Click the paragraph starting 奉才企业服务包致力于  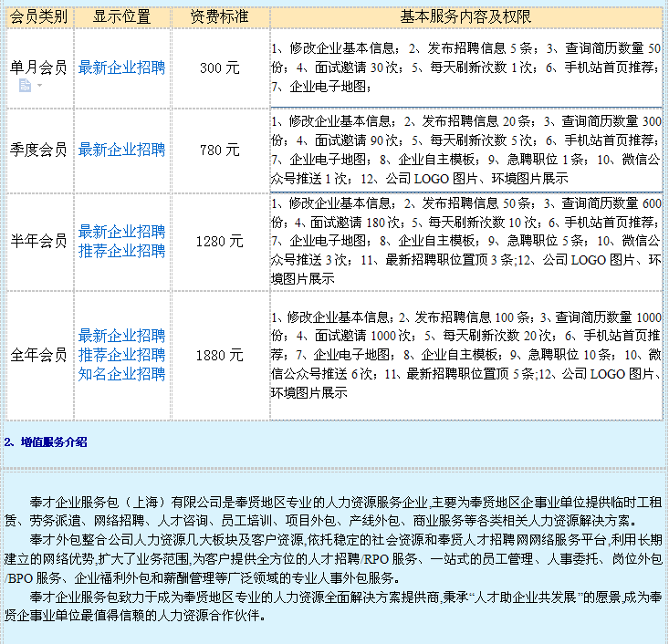point(333,607)
